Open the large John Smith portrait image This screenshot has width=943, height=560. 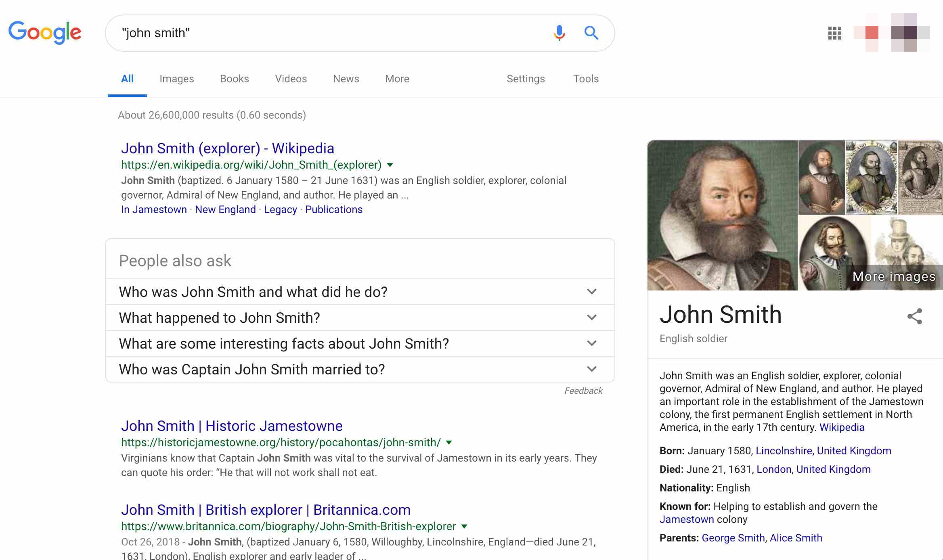point(722,215)
